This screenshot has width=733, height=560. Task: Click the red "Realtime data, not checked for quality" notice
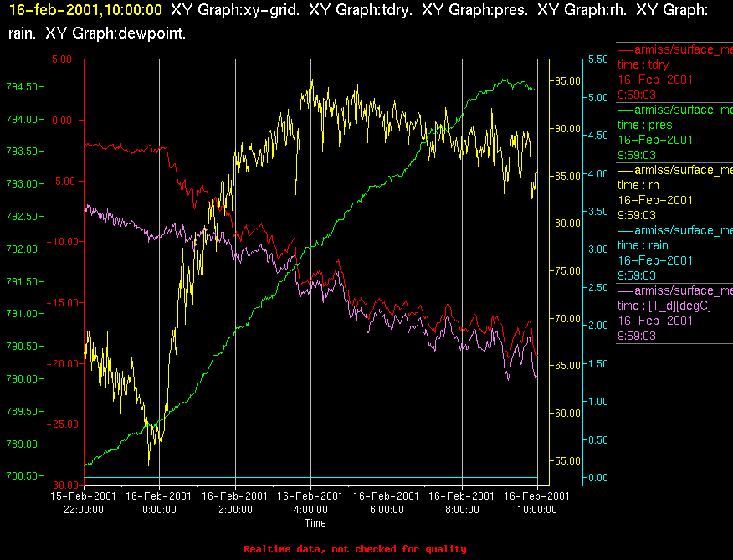click(x=356, y=549)
